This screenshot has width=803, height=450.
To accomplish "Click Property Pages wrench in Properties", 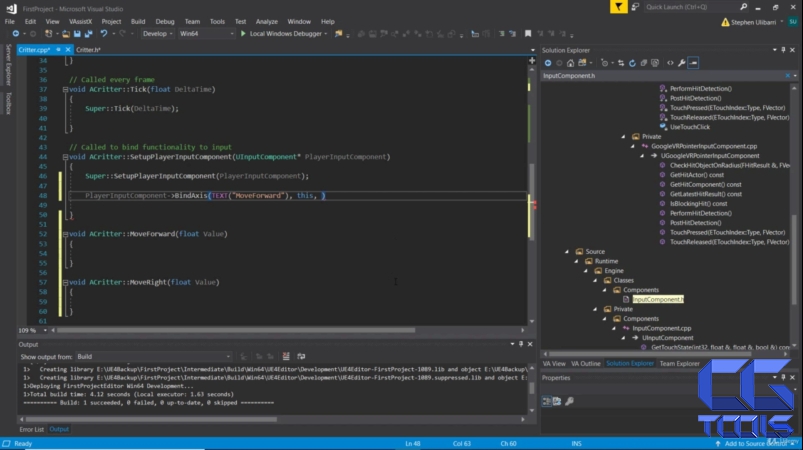I will click(569, 401).
